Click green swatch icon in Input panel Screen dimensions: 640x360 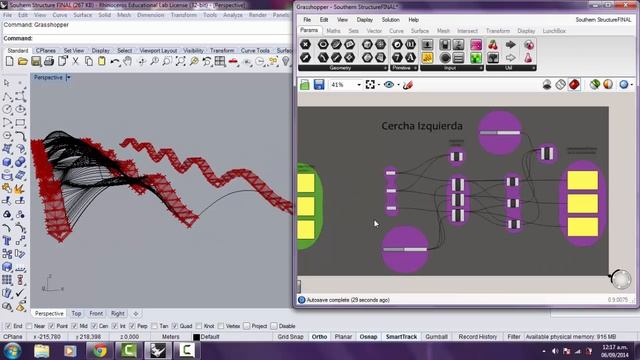click(x=476, y=58)
